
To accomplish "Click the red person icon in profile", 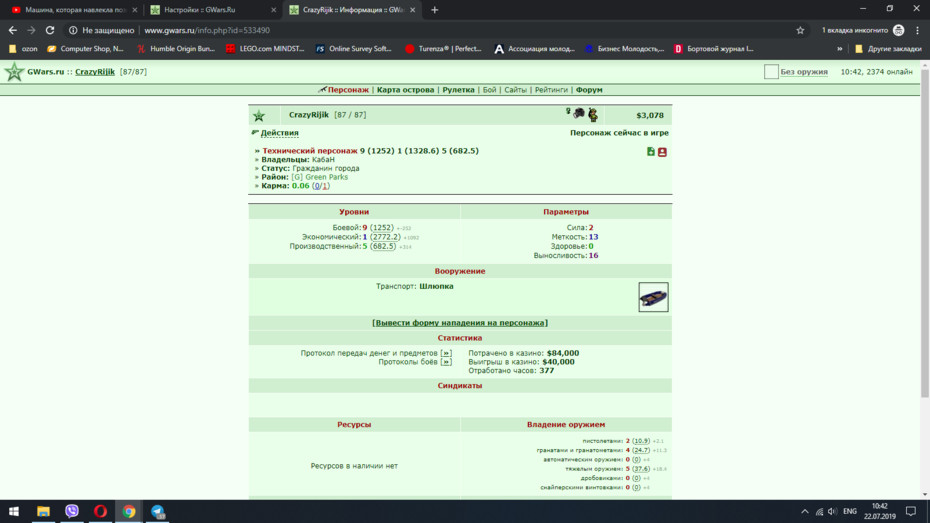I will 662,152.
